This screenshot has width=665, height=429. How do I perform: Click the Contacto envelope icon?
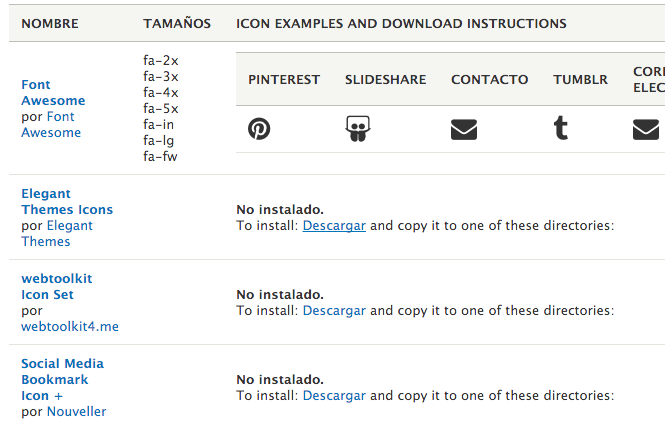click(x=464, y=129)
